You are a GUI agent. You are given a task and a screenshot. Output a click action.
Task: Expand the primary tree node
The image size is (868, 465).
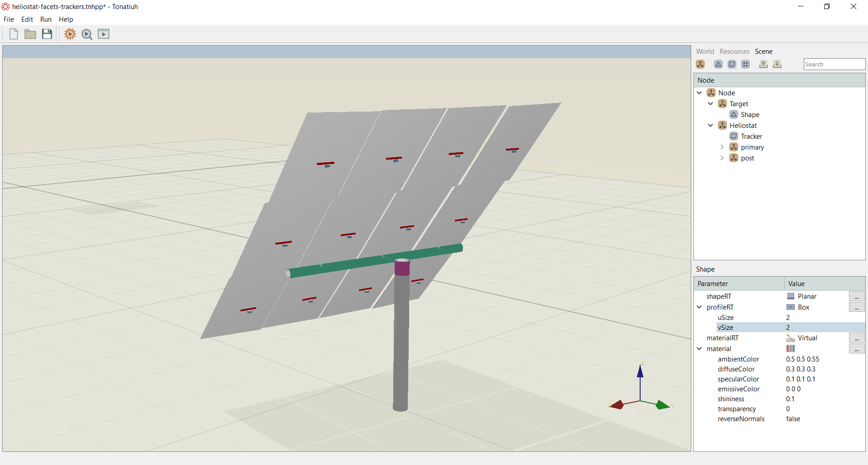(722, 147)
